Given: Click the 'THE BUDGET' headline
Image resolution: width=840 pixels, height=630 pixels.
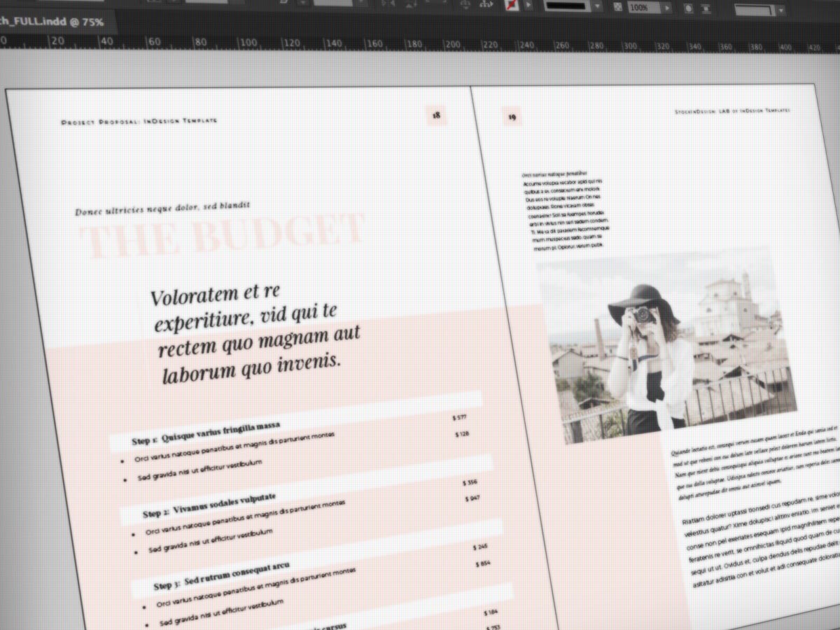Looking at the screenshot, I should point(225,235).
